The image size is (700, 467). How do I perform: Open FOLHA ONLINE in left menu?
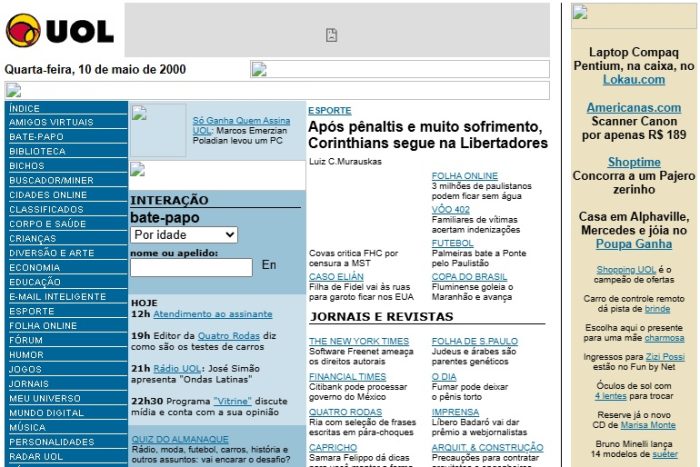click(x=43, y=325)
